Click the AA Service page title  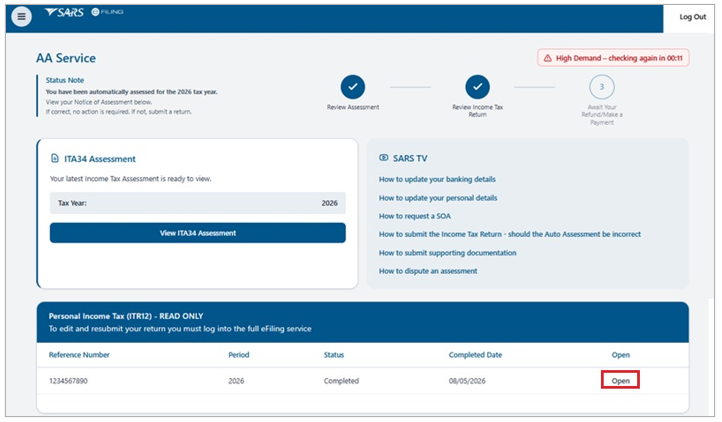click(66, 58)
